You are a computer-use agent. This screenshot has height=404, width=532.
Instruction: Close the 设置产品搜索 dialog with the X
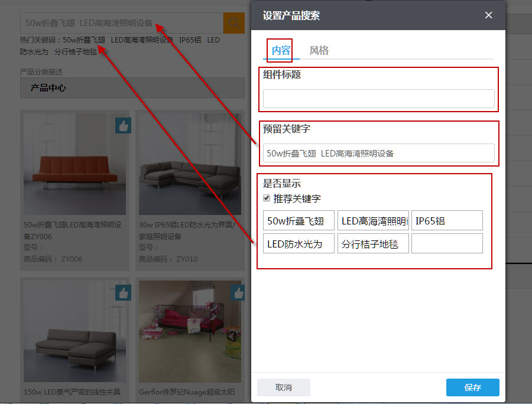coord(488,15)
